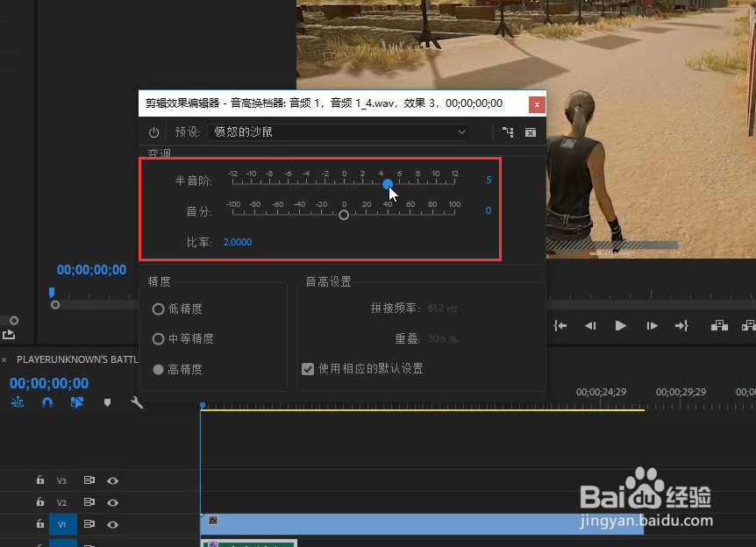Click the Add Marker icon in timeline
Image resolution: width=756 pixels, height=547 pixels.
pyautogui.click(x=108, y=402)
